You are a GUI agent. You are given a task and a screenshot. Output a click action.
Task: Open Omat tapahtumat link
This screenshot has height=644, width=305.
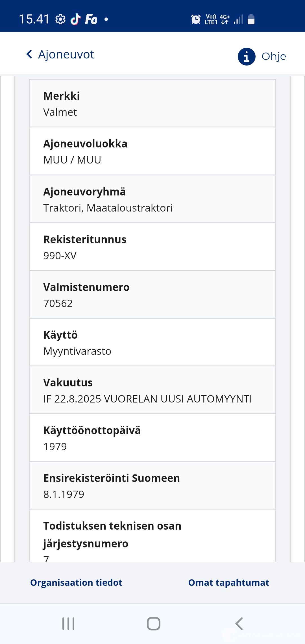(228, 582)
